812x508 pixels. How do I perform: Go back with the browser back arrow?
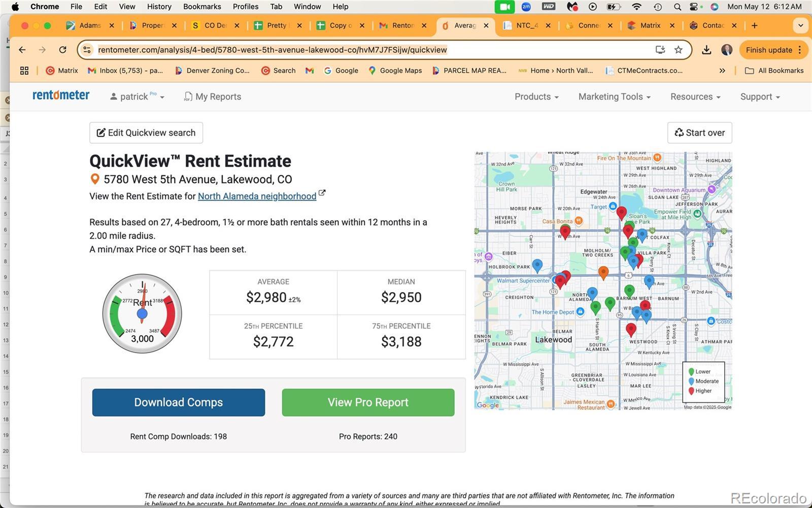pyautogui.click(x=22, y=50)
